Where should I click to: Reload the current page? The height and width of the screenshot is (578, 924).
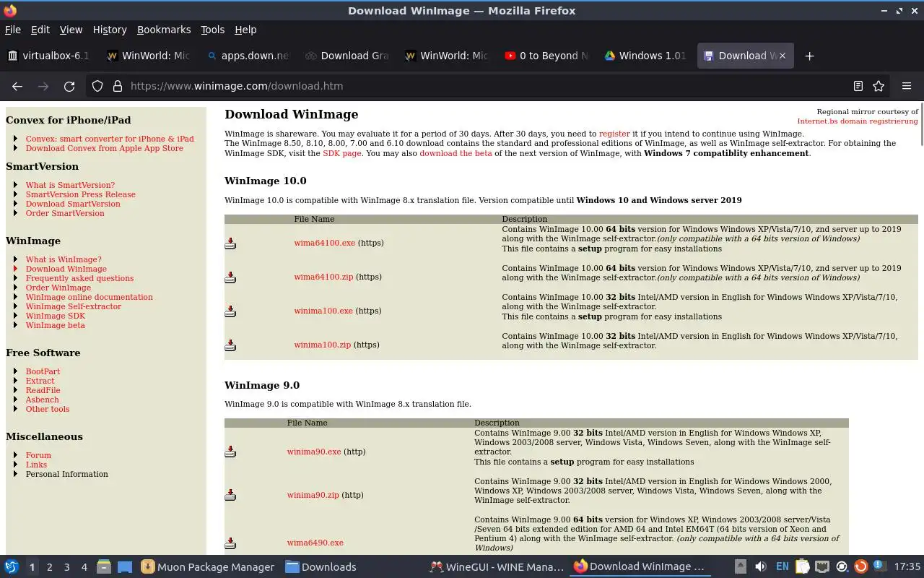click(x=69, y=86)
